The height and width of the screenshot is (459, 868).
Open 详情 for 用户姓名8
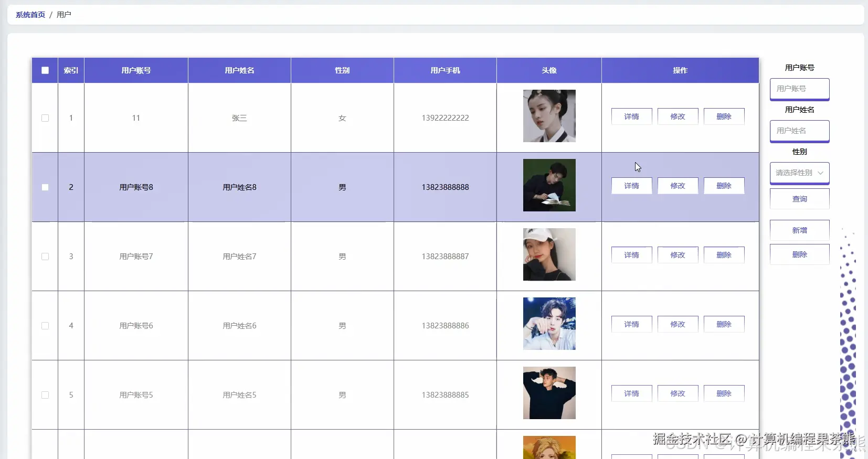[632, 186]
